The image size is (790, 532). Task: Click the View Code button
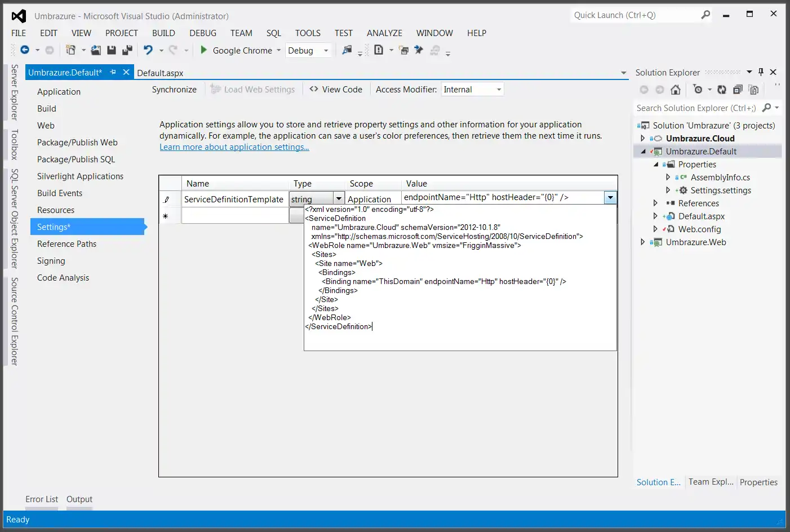coord(336,89)
